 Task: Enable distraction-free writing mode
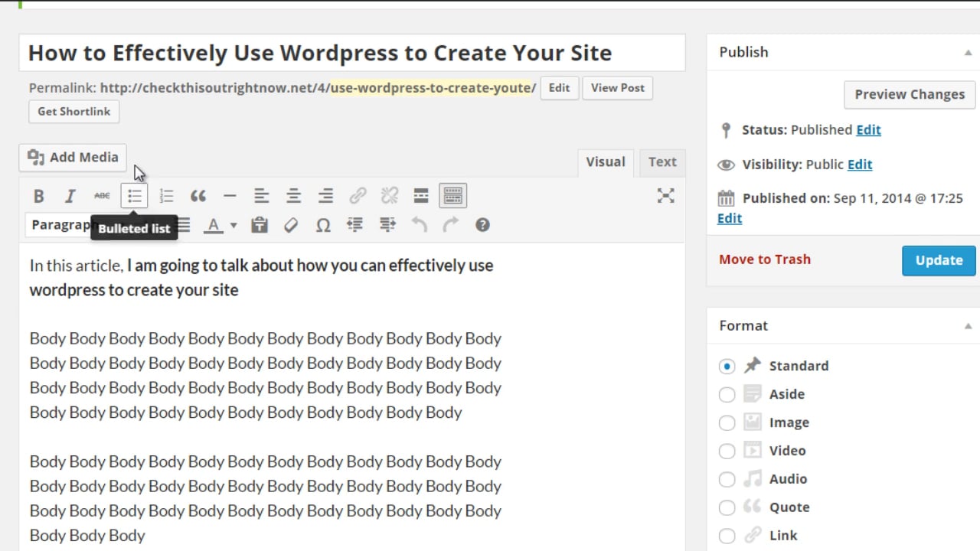coord(665,195)
